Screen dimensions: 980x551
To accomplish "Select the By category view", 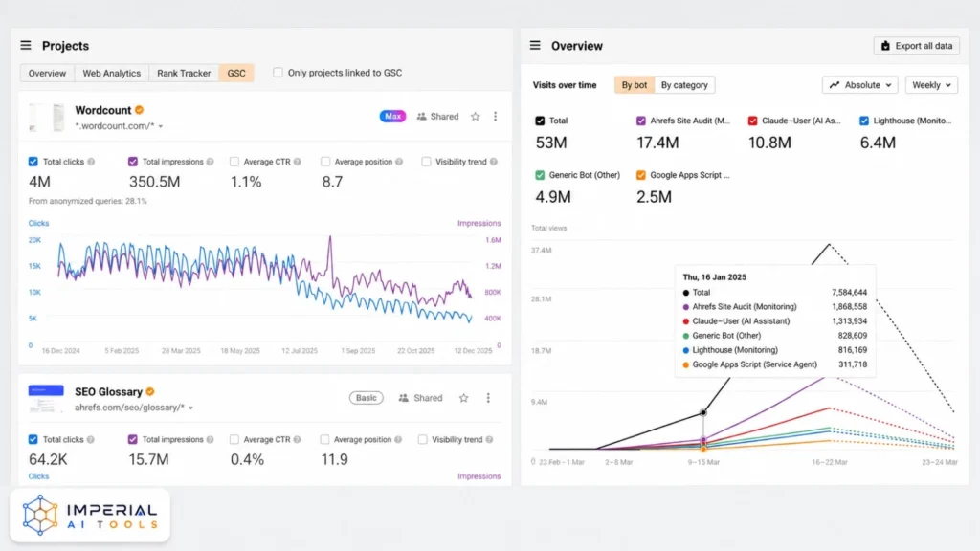I will point(684,85).
